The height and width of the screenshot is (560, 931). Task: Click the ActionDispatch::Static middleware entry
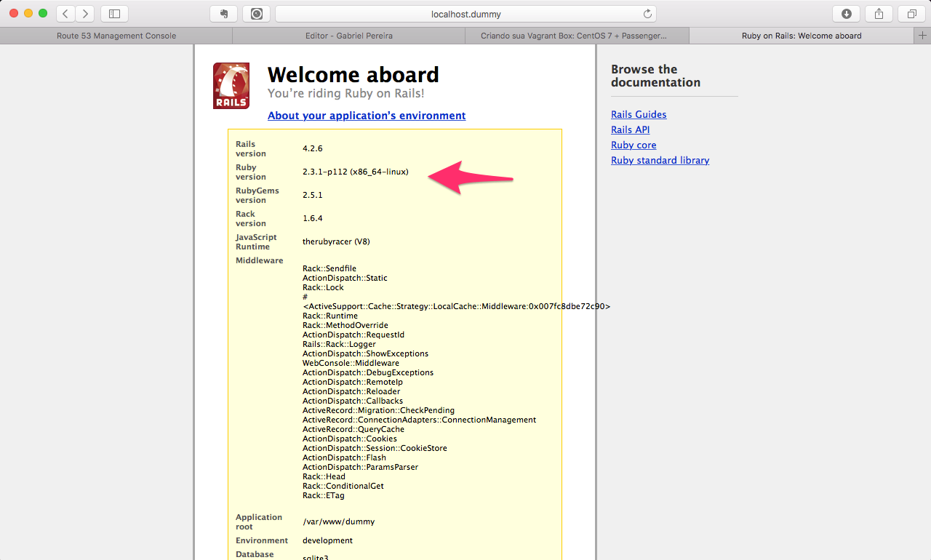pos(345,278)
